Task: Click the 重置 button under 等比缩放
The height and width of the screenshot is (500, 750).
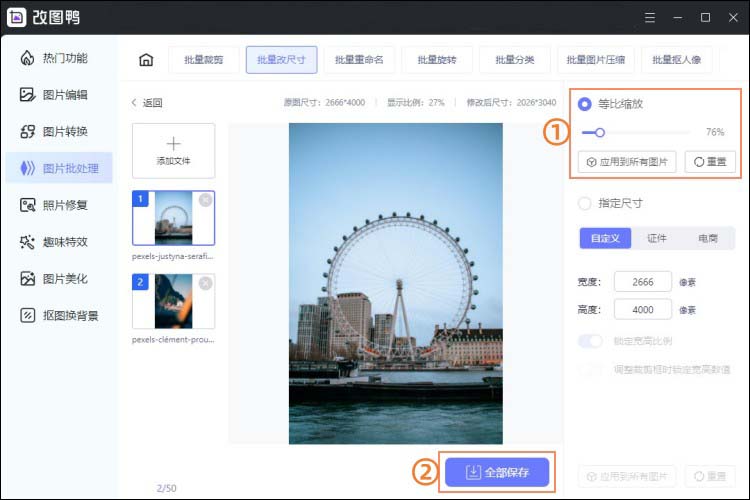Action: click(x=710, y=162)
